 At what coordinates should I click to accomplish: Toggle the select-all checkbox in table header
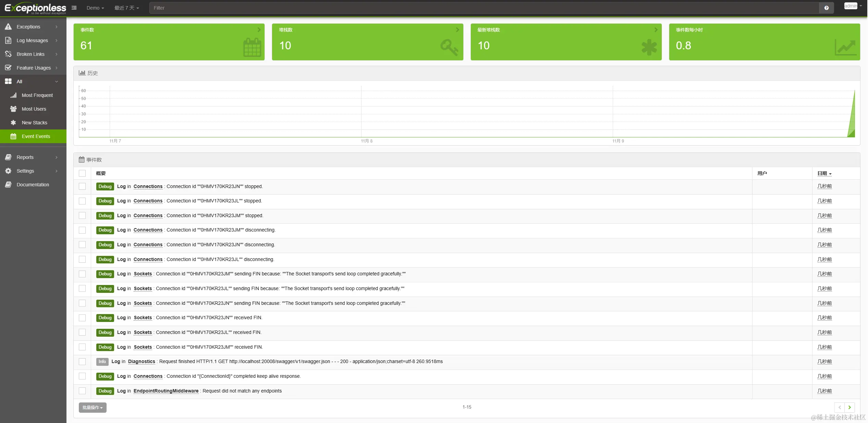82,173
